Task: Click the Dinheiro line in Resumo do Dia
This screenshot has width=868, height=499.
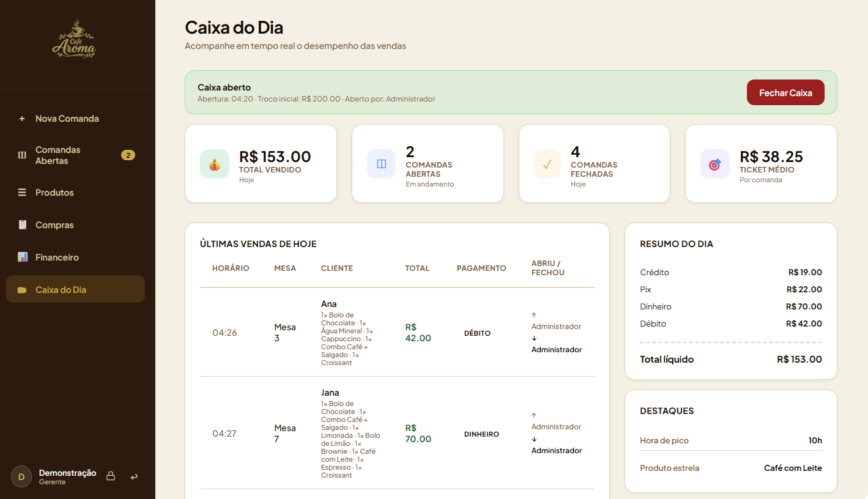Action: 731,307
